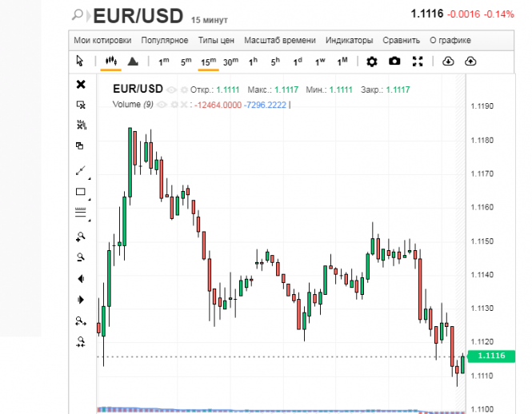This screenshot has width=532, height=414.
Task: Open EUR/USD series settings gear
Action: point(184,90)
